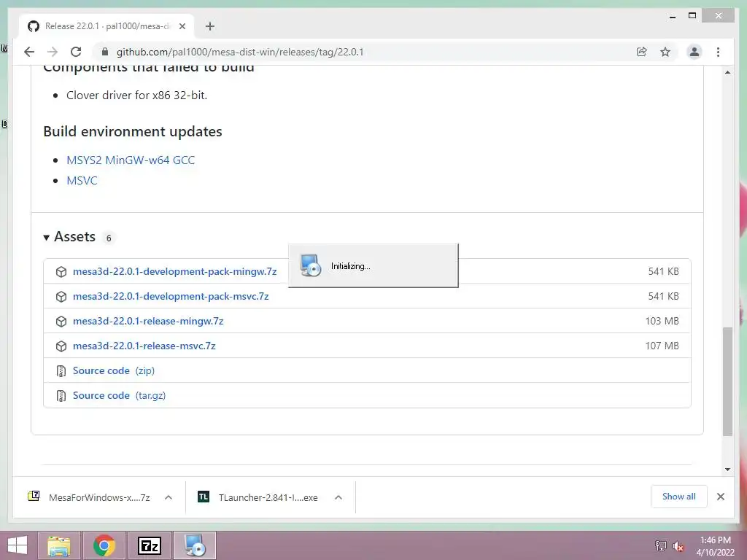The height and width of the screenshot is (560, 747).
Task: Download mesa3d-22.0.1-development-pack-msvc.7z
Action: click(x=171, y=296)
